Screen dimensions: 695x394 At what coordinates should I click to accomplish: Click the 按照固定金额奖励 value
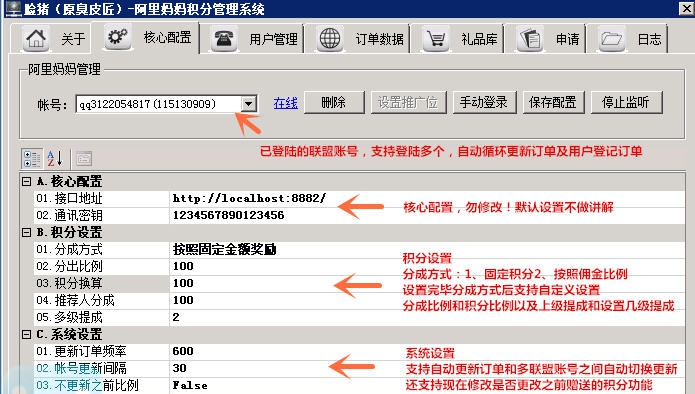click(224, 249)
